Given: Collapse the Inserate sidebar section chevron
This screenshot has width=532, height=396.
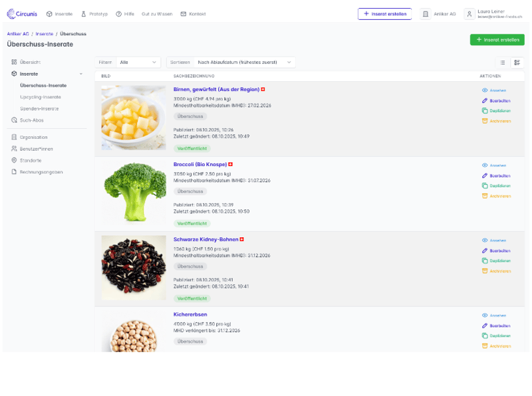Looking at the screenshot, I should click(x=81, y=74).
